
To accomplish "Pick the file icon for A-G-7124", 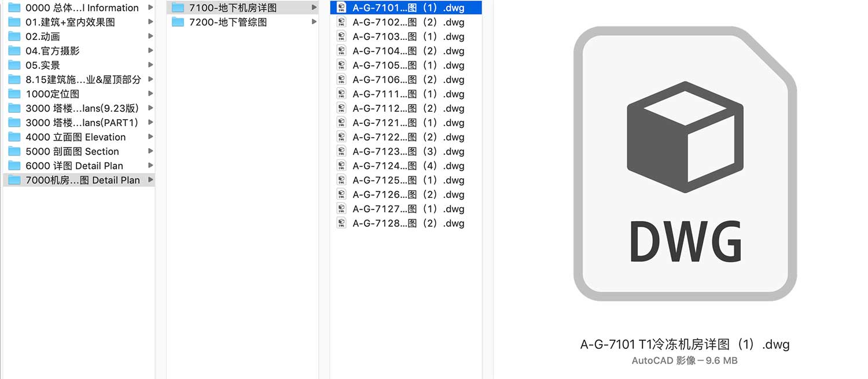I will [x=342, y=165].
